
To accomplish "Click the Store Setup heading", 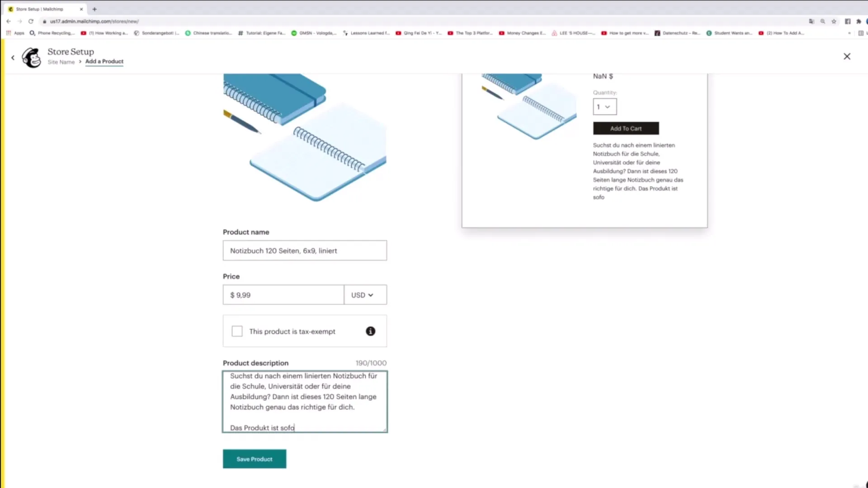I will (71, 52).
